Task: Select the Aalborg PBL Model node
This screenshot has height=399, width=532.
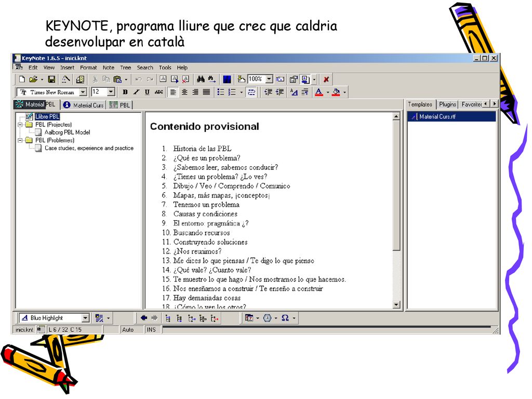Action: point(67,132)
